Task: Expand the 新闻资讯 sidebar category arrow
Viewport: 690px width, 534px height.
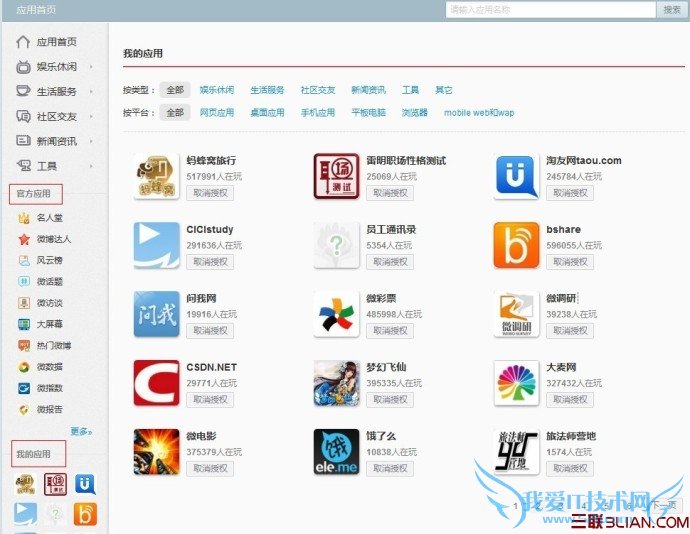Action: coord(91,141)
